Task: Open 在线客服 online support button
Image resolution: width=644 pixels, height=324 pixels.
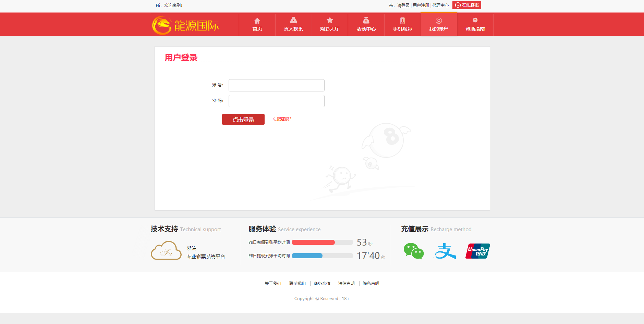Action: click(467, 5)
